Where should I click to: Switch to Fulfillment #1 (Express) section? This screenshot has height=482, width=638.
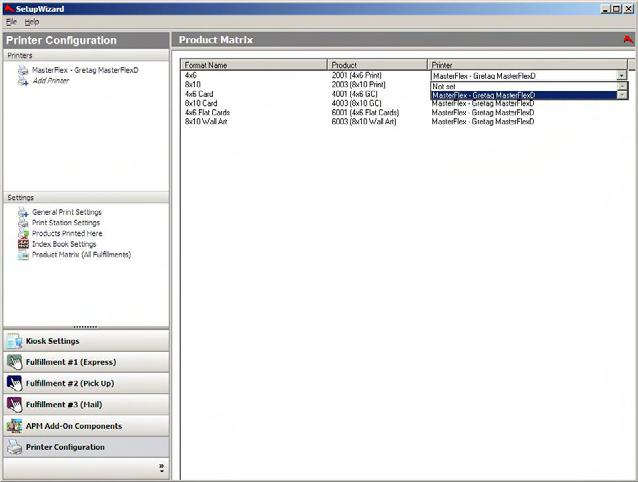click(86, 362)
